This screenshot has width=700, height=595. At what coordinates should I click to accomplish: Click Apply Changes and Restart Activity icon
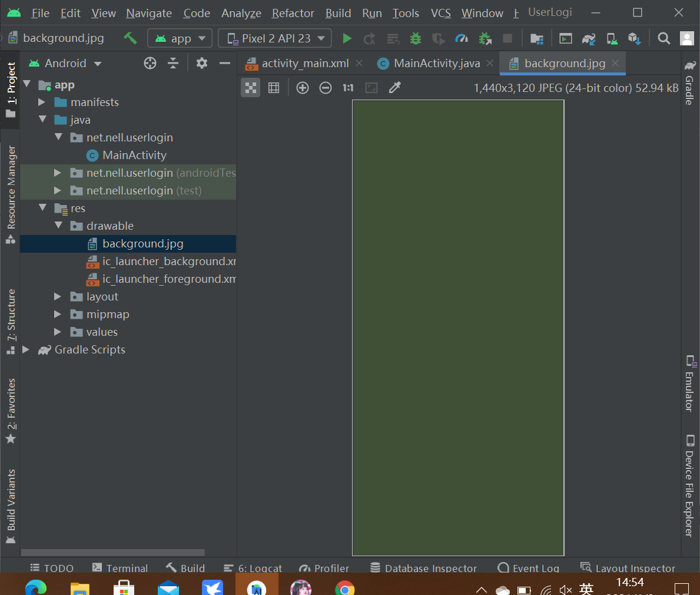[369, 39]
